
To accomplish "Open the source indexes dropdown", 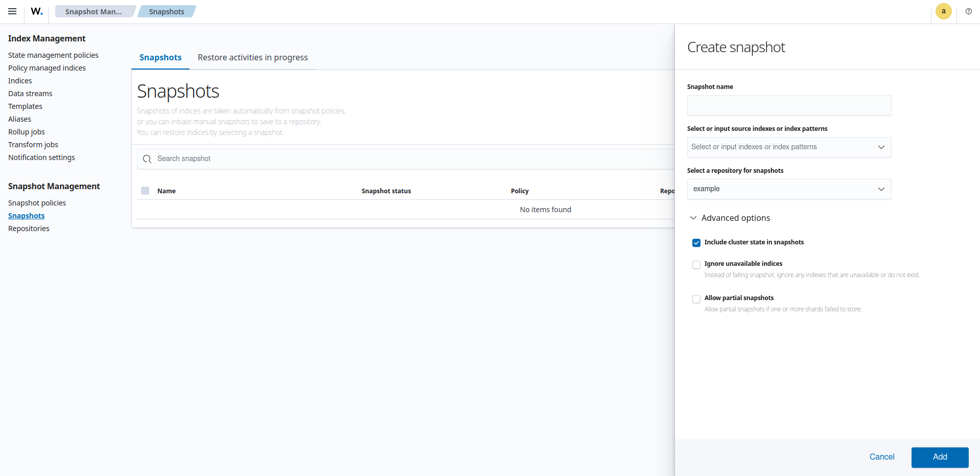I will click(788, 147).
